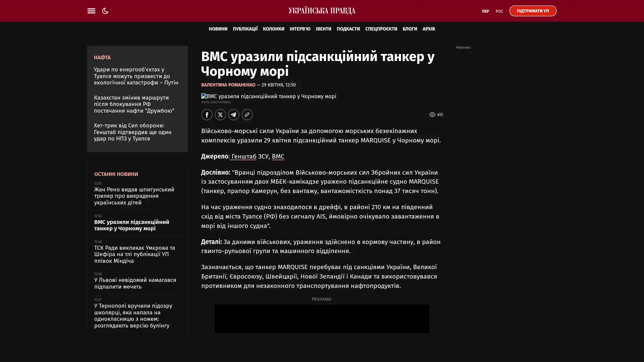Viewport: 644px width, 362px height.
Task: Click the Фото ілюстративне caption
Action: point(216,102)
